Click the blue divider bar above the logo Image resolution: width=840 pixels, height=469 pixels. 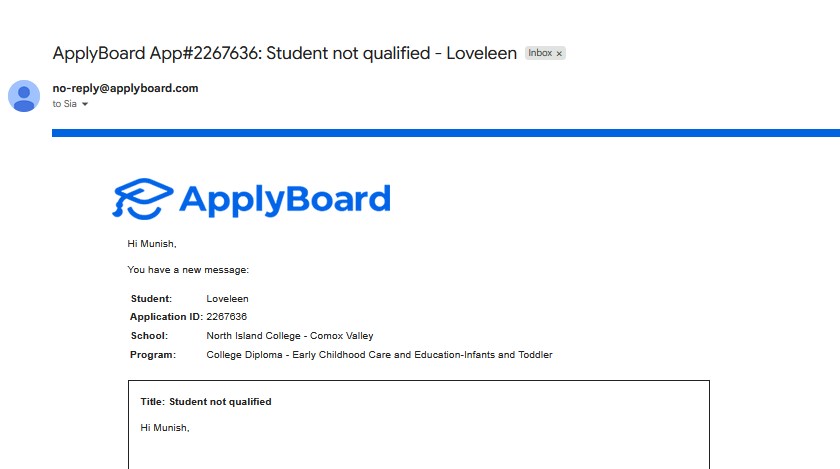[x=446, y=132]
